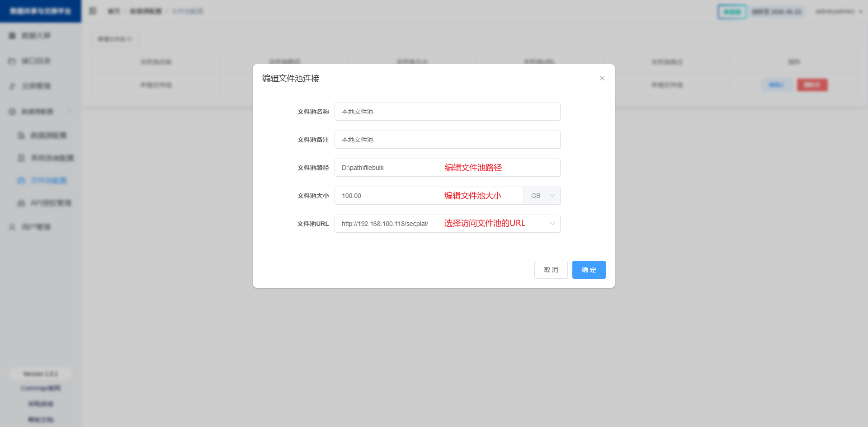Click the 交换管理 sidebar icon

[x=12, y=86]
